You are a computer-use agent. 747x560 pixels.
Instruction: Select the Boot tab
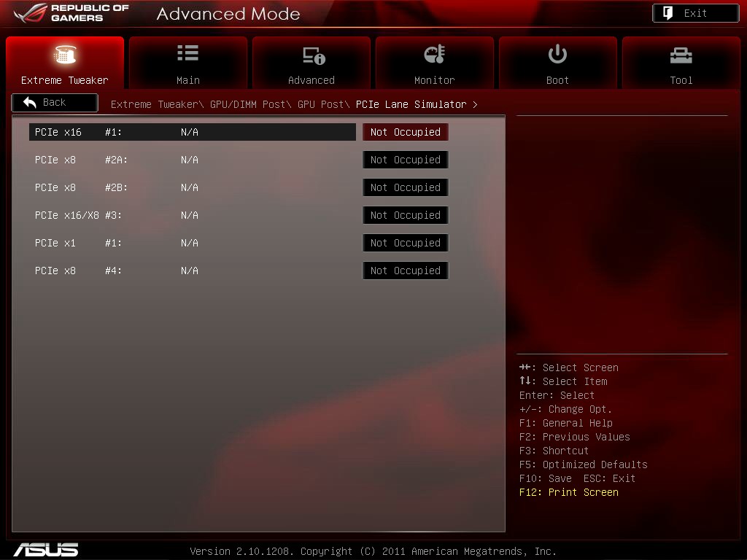pyautogui.click(x=558, y=63)
